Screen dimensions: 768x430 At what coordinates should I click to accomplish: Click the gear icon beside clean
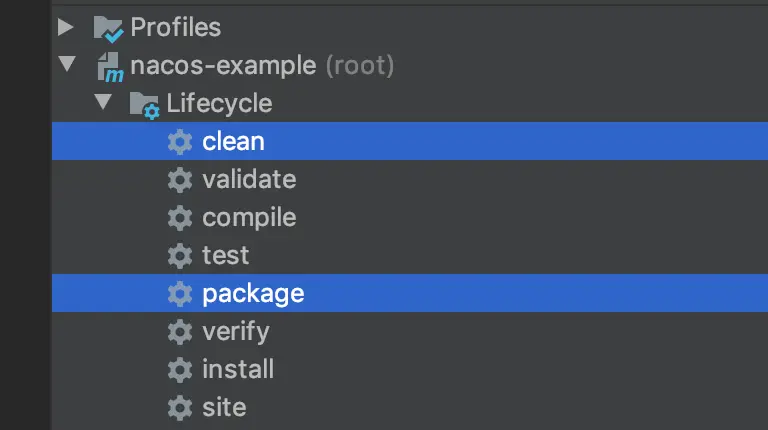tap(180, 142)
